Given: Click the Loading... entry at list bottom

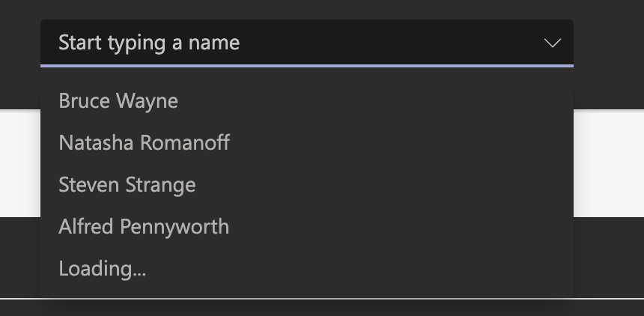Looking at the screenshot, I should 102,268.
